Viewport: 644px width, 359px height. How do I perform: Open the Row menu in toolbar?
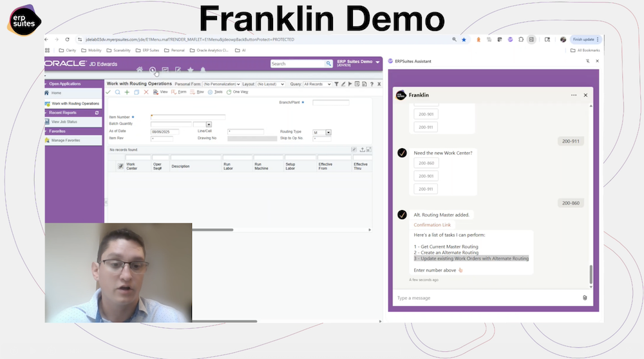196,92
